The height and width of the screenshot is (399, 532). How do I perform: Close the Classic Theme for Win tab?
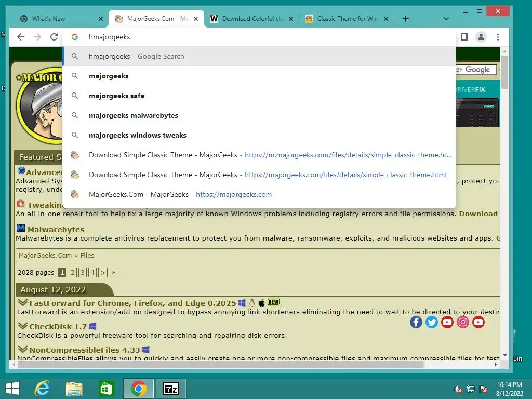click(386, 19)
